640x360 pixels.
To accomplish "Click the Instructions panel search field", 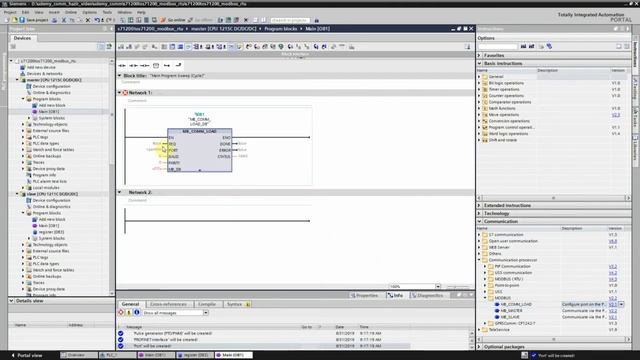I will pos(498,47).
